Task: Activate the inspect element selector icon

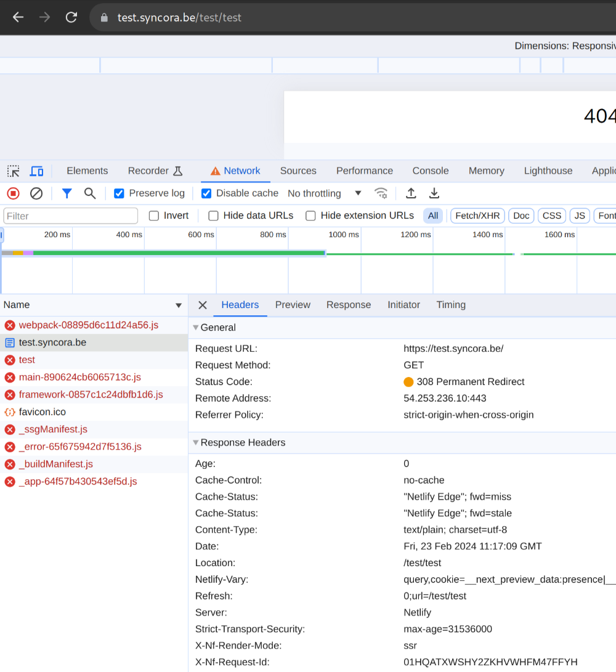Action: [x=14, y=171]
